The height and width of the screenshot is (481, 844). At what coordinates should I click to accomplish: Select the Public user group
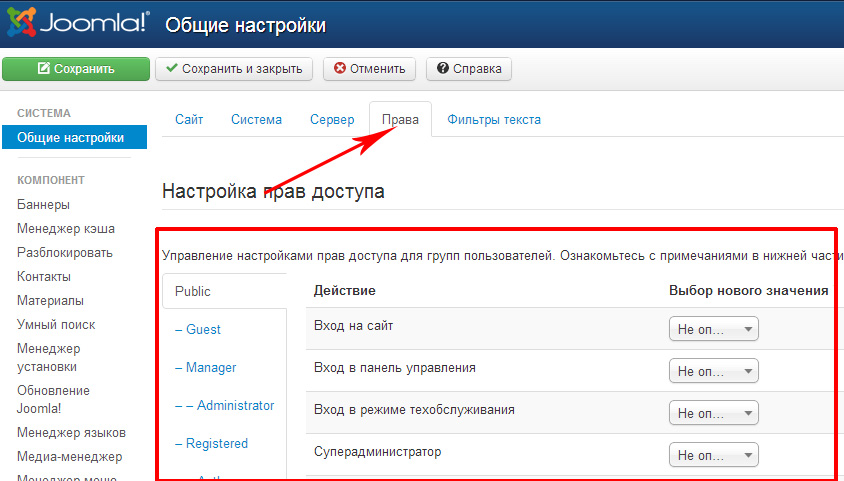193,291
